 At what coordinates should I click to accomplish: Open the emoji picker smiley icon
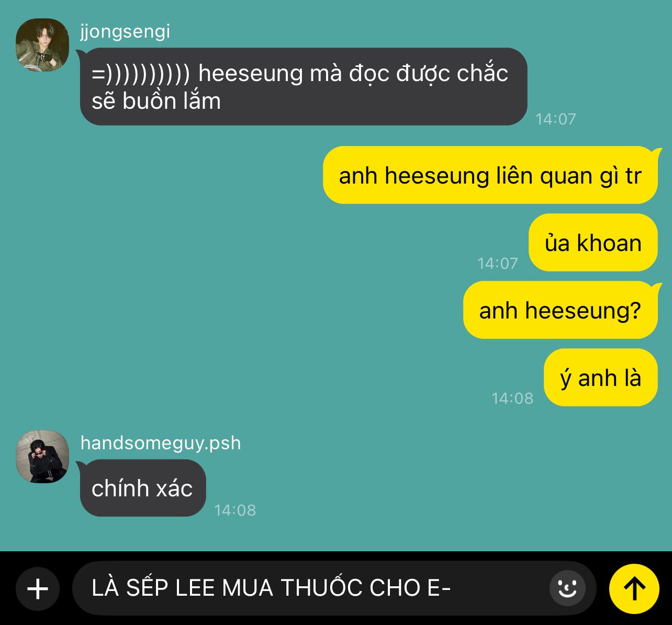pyautogui.click(x=567, y=588)
